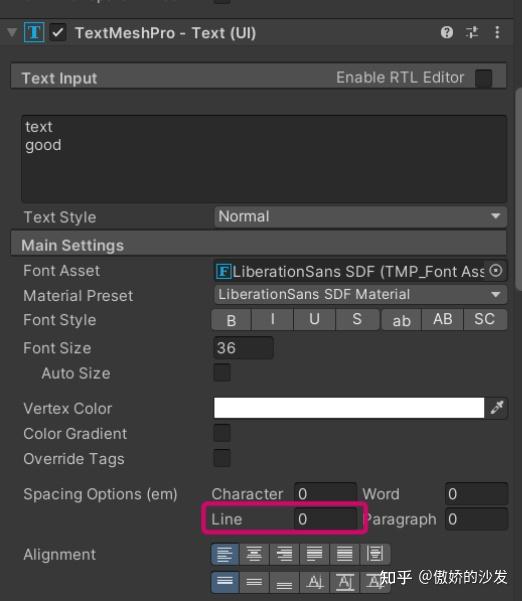Viewport: 522px width, 601px height.
Task: Enable the Color Gradient checkbox
Action: click(x=222, y=434)
